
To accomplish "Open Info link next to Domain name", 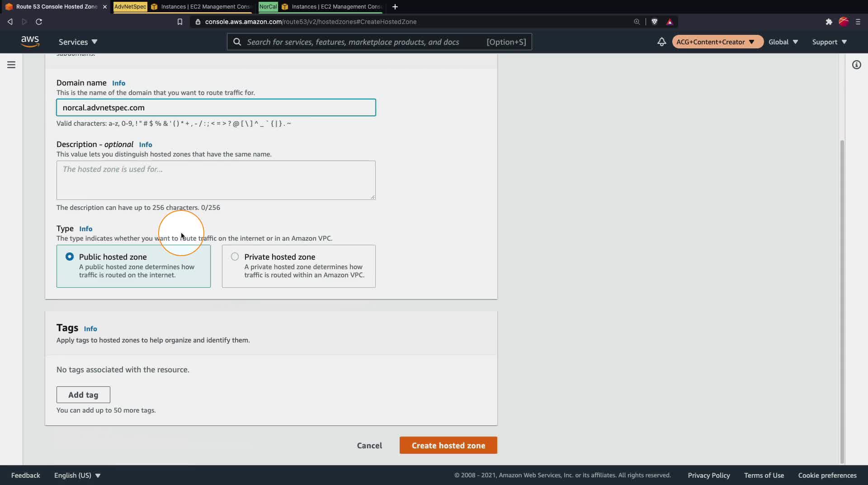I will click(118, 83).
